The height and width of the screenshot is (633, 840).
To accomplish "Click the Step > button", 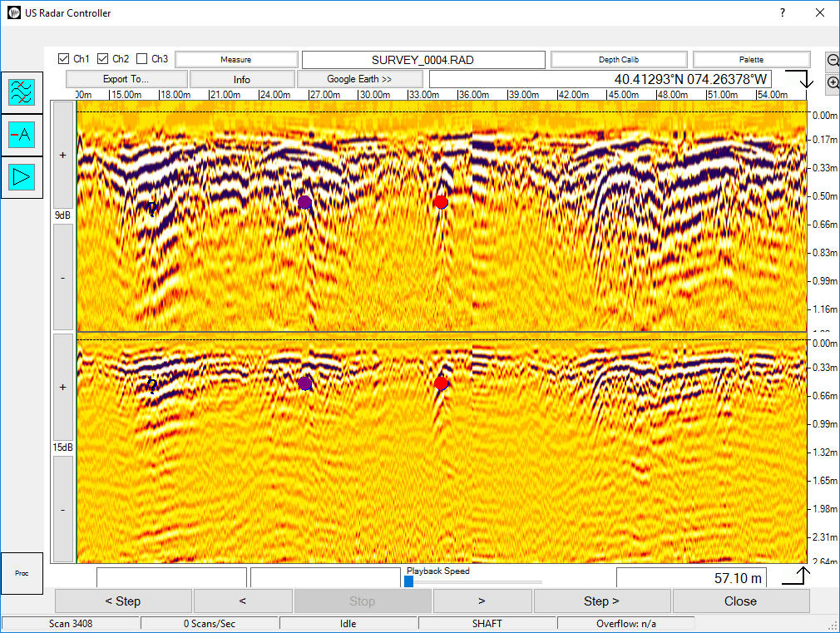I will 602,601.
